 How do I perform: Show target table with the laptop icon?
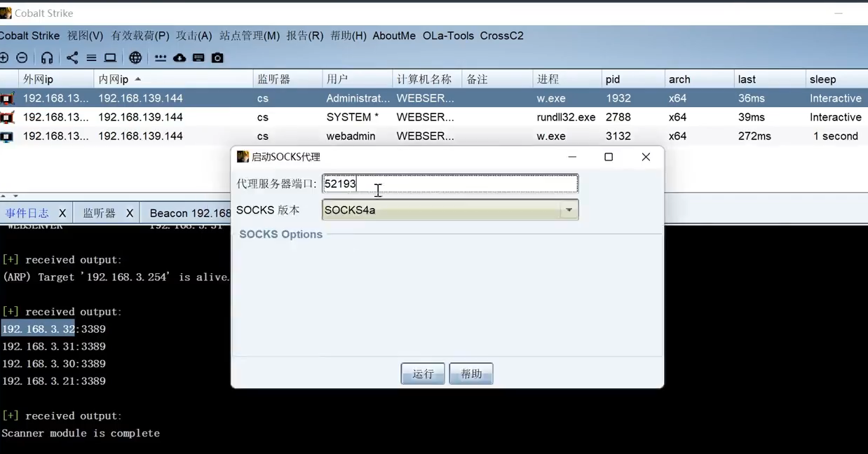point(110,57)
